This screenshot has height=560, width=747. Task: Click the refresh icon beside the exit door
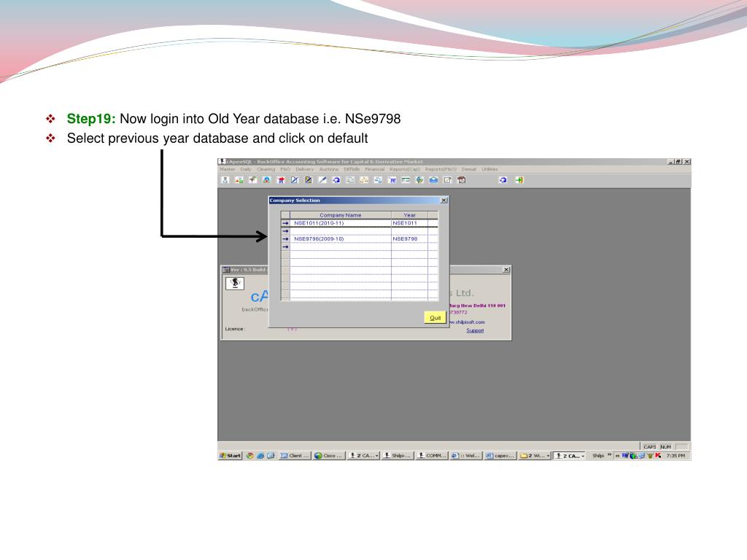[503, 180]
